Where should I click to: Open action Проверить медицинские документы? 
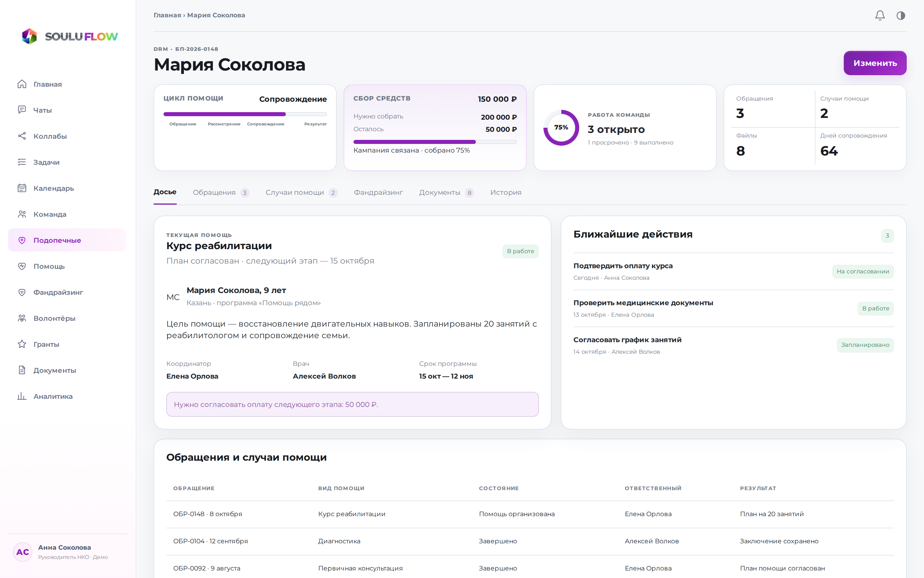[x=733, y=308]
